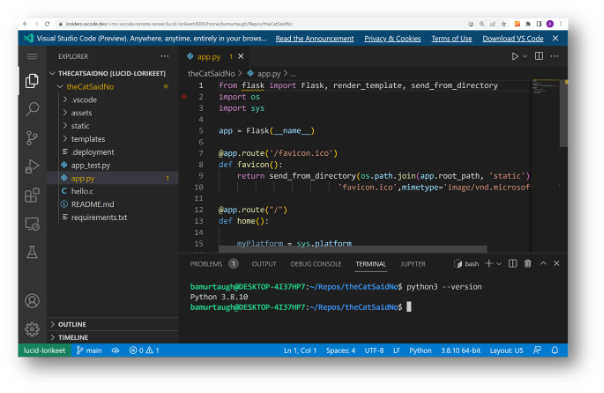Open the Search view in activity bar
This screenshot has height=393, width=604.
(x=32, y=109)
